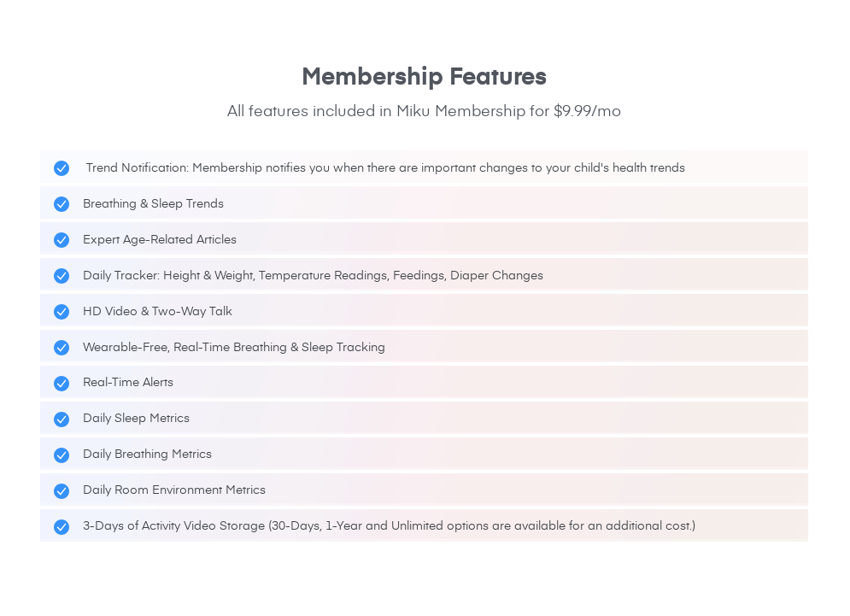Click the Breathing & Sleep Trends label
This screenshot has height=616, width=850.
154,204
